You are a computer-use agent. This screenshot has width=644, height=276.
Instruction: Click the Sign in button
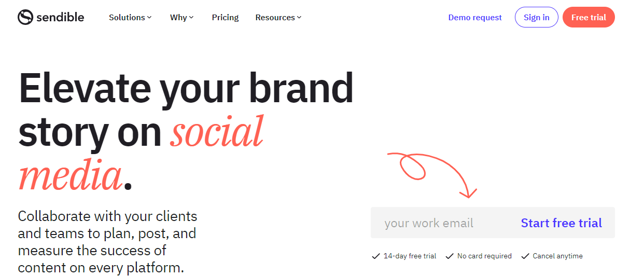536,17
